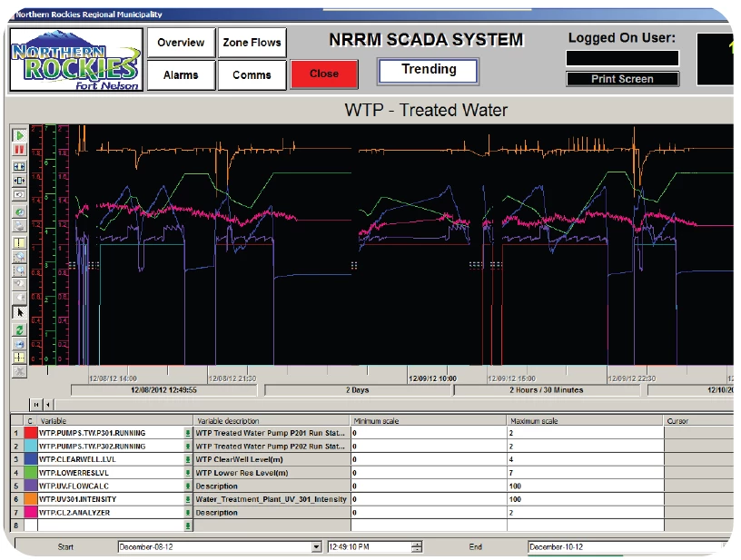Image resolution: width=741 pixels, height=560 pixels.
Task: Click the Start time spinner arrows
Action: click(x=416, y=547)
